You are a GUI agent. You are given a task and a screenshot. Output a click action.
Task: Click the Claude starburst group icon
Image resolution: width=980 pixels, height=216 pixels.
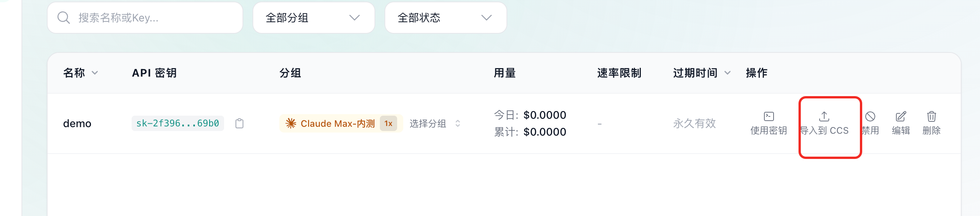click(291, 123)
